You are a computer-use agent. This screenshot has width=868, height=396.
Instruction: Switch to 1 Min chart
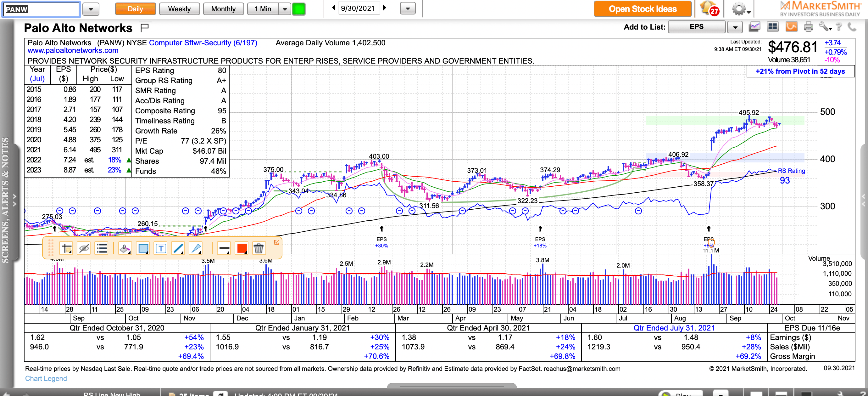pyautogui.click(x=263, y=9)
